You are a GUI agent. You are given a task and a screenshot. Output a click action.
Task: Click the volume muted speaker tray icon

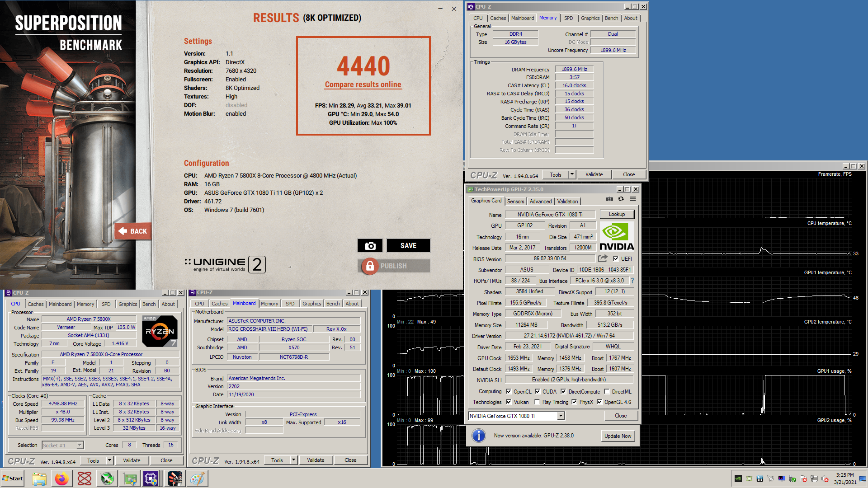point(825,479)
